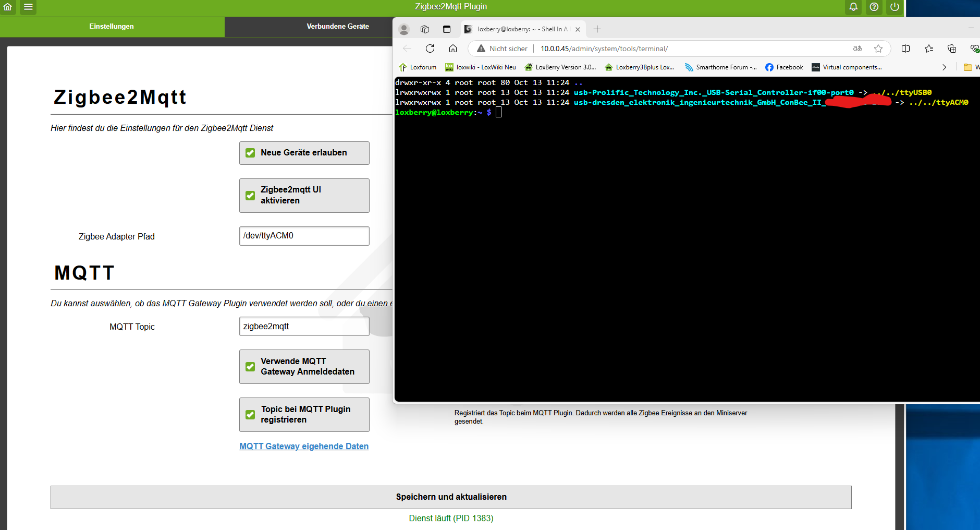The height and width of the screenshot is (530, 980).
Task: Disable Zigbee2mqtt UI aktivieren checkbox
Action: point(251,195)
